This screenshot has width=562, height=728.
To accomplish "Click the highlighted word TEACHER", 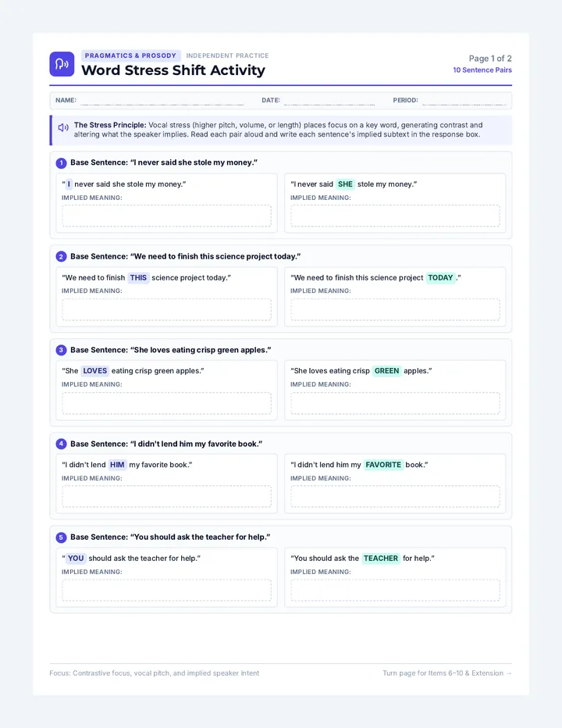I will (381, 558).
